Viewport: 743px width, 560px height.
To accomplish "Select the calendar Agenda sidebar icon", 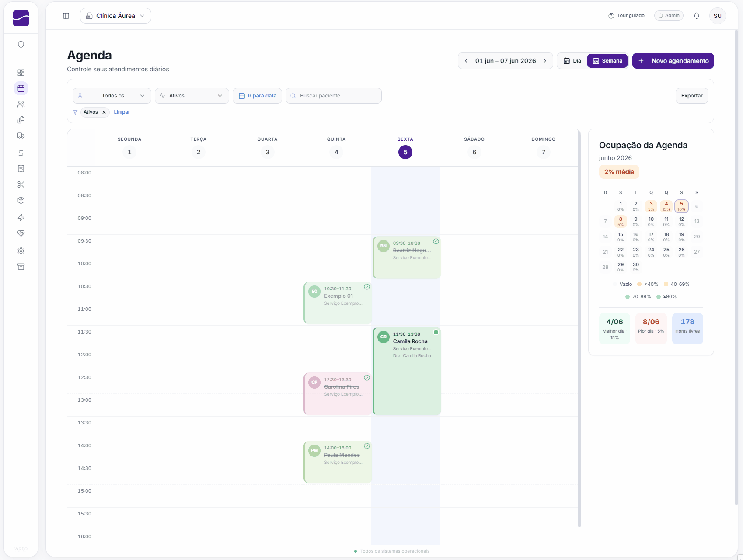I will (21, 88).
